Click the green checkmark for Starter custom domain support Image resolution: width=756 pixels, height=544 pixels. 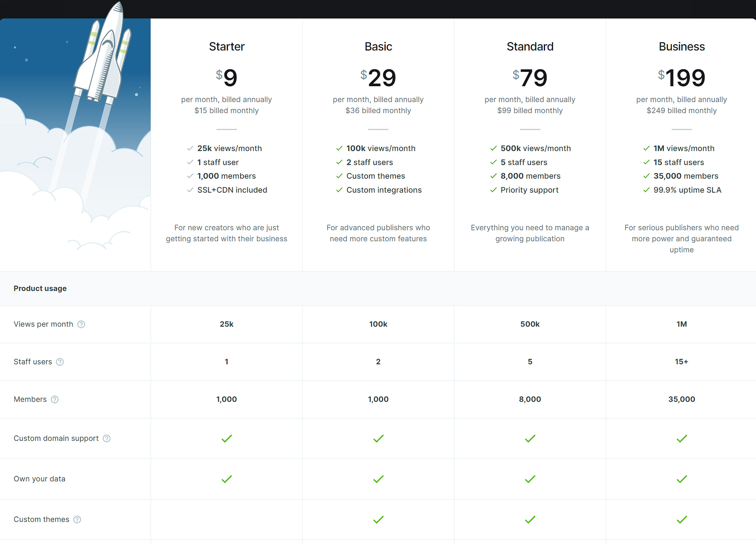[226, 439]
